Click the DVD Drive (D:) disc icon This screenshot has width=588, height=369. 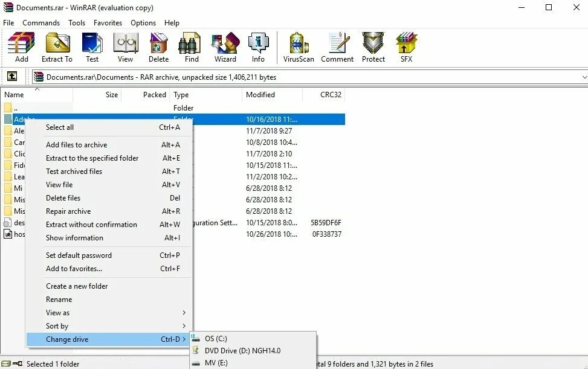[x=196, y=350]
